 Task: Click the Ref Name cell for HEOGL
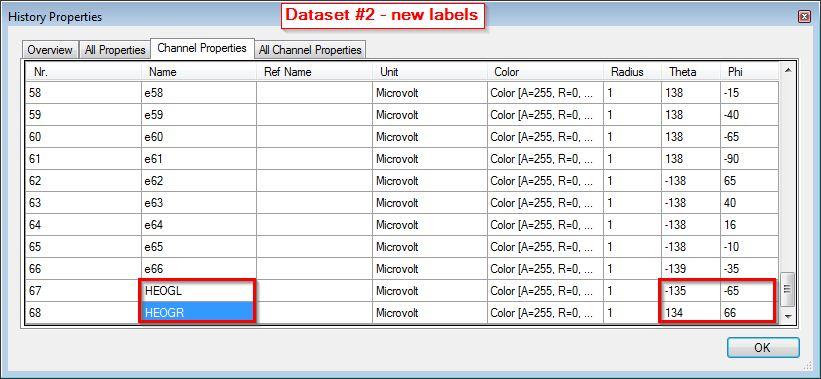pyautogui.click(x=314, y=291)
